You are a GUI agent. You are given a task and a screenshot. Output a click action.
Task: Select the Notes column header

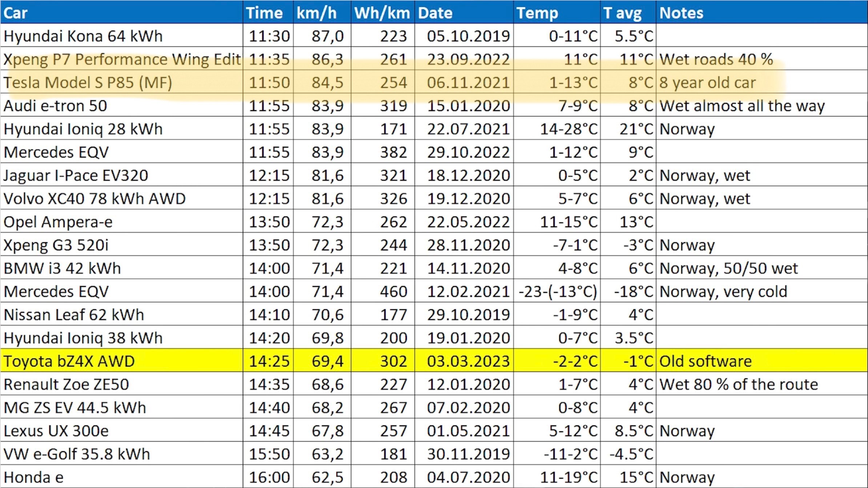762,12
